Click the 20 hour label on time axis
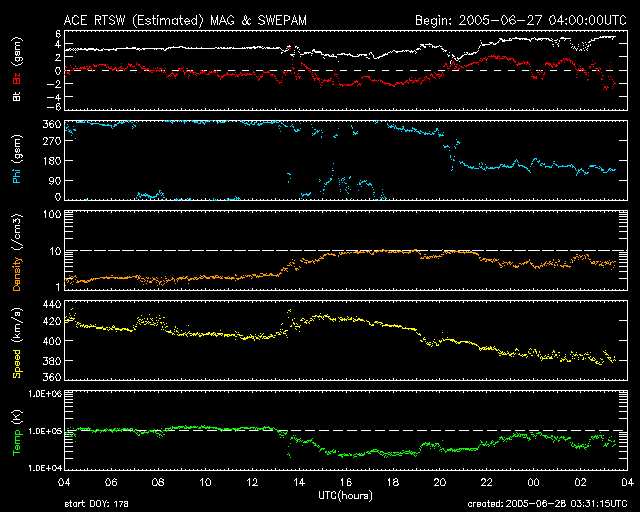This screenshot has width=640, height=512. click(440, 483)
